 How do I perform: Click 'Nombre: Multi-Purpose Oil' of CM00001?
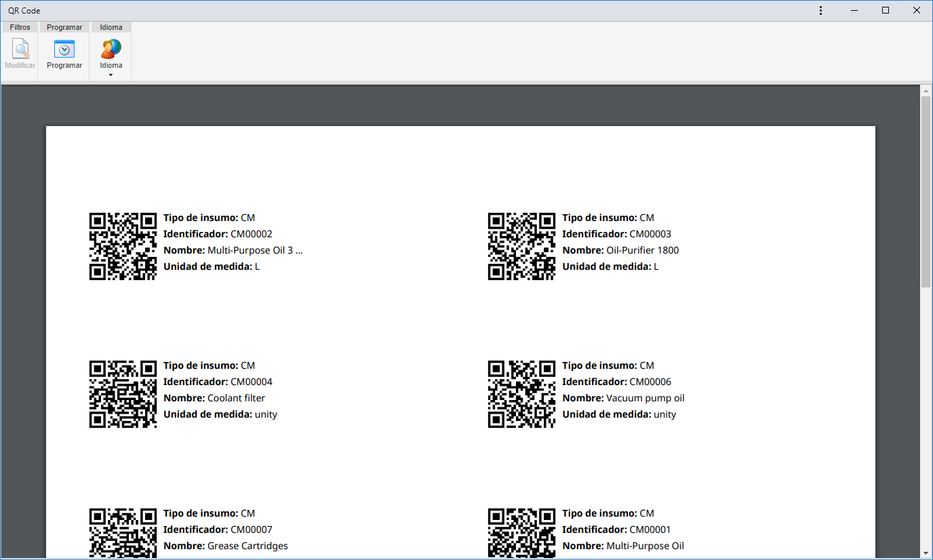click(x=623, y=546)
